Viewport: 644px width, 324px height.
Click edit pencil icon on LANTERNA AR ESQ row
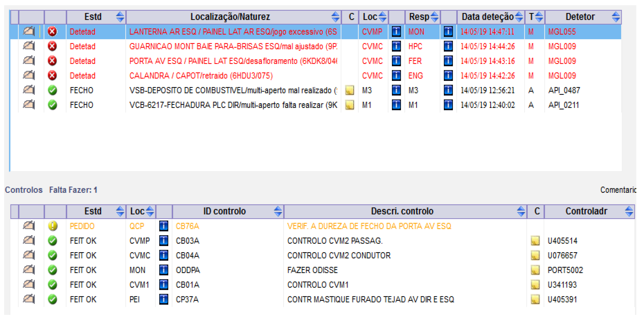(29, 31)
